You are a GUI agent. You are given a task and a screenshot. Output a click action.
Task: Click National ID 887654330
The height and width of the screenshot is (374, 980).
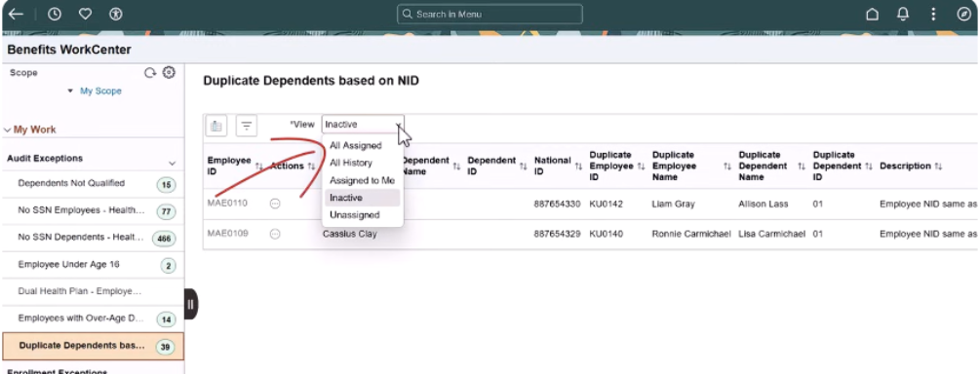(558, 204)
